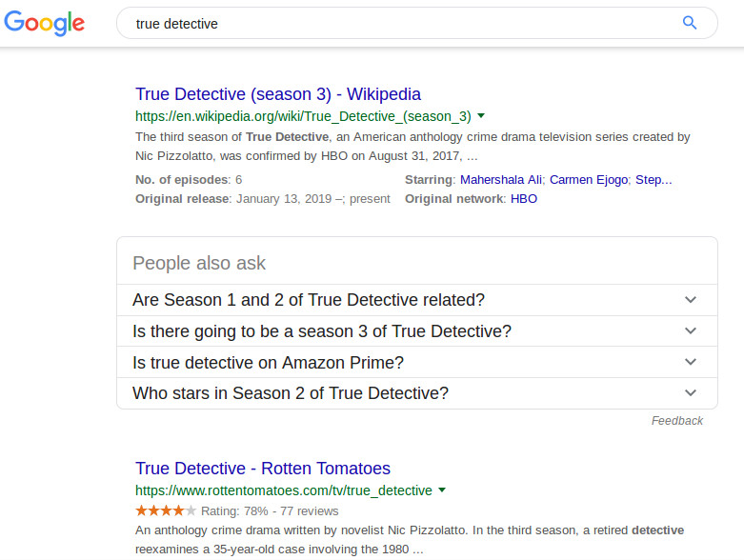Expand 'Is true detective on Amazon Prime?' question
Screen dimensions: 744x560
click(x=416, y=362)
